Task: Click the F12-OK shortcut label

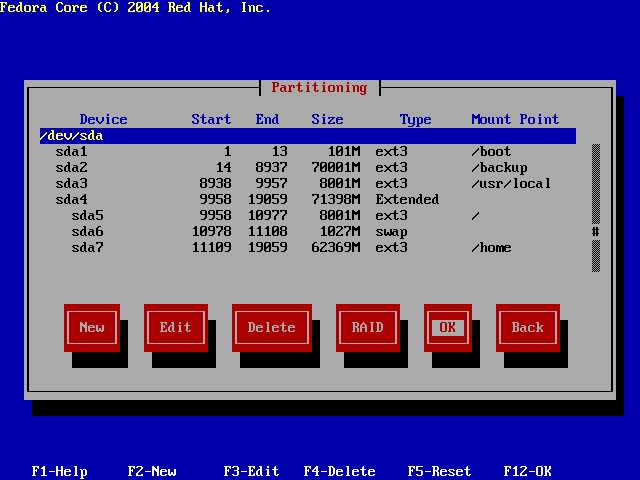Action: point(527,471)
